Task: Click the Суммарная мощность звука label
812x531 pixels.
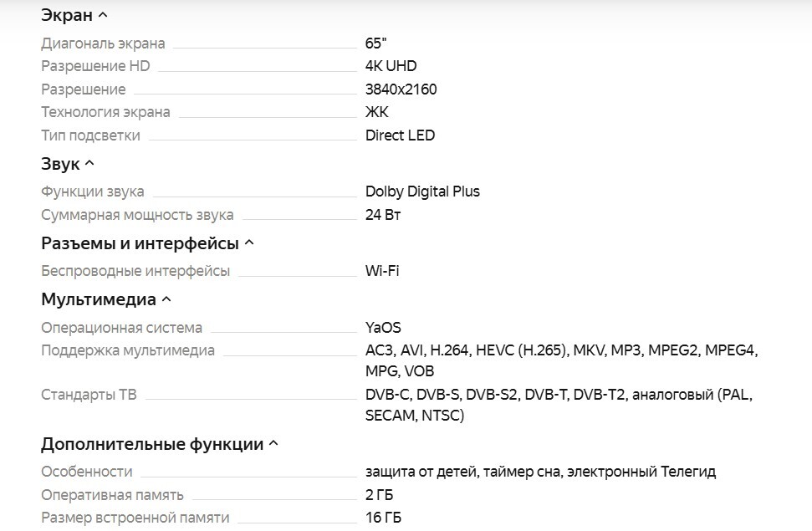Action: (137, 215)
